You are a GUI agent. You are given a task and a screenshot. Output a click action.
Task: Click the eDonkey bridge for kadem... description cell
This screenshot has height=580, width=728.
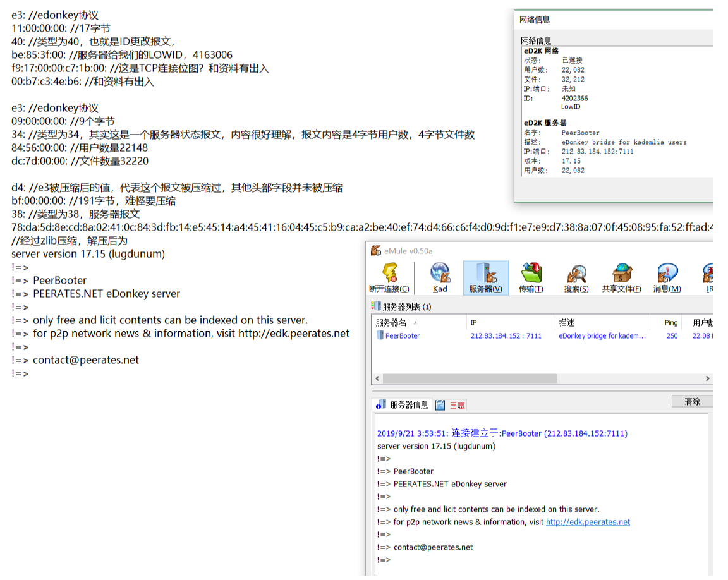(x=602, y=336)
